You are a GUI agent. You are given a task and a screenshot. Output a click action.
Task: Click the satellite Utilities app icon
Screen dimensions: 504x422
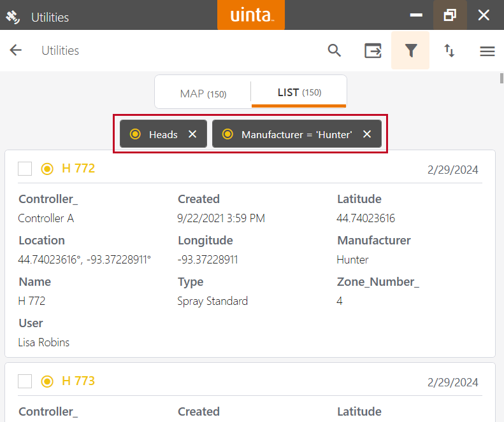[13, 17]
